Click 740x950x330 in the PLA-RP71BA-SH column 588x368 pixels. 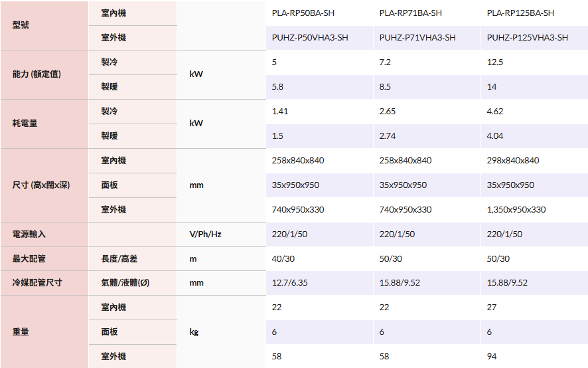pos(405,210)
